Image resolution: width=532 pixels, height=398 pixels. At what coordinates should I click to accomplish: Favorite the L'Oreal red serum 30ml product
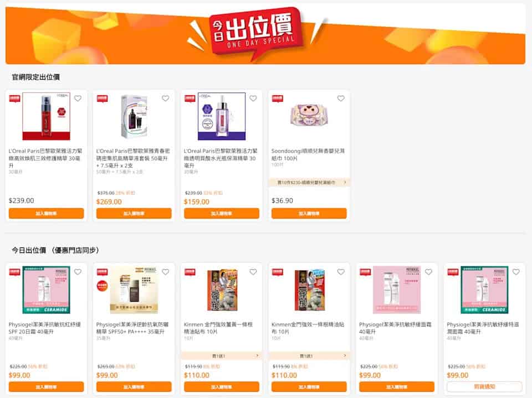pyautogui.click(x=78, y=99)
